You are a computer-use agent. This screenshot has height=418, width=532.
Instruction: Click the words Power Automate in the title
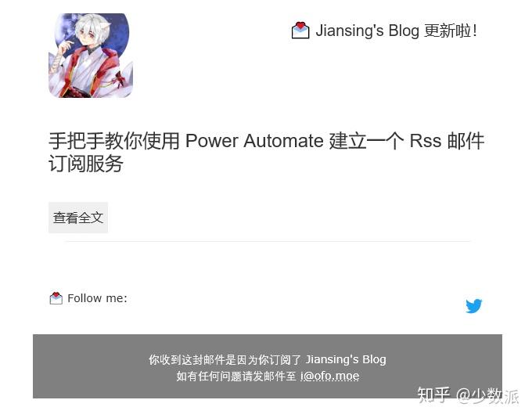pos(254,141)
